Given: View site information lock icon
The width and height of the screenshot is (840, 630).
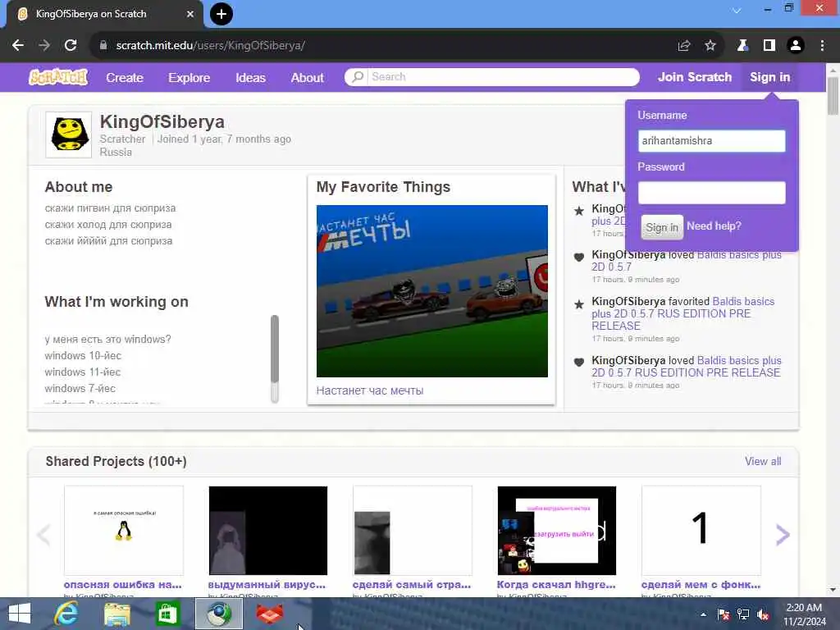Looking at the screenshot, I should (103, 46).
